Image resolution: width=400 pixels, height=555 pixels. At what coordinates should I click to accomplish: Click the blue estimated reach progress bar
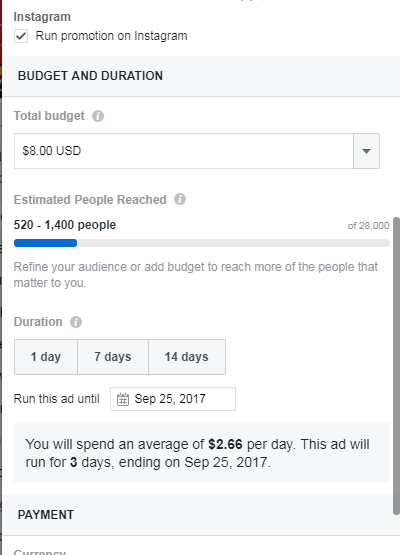coord(45,243)
